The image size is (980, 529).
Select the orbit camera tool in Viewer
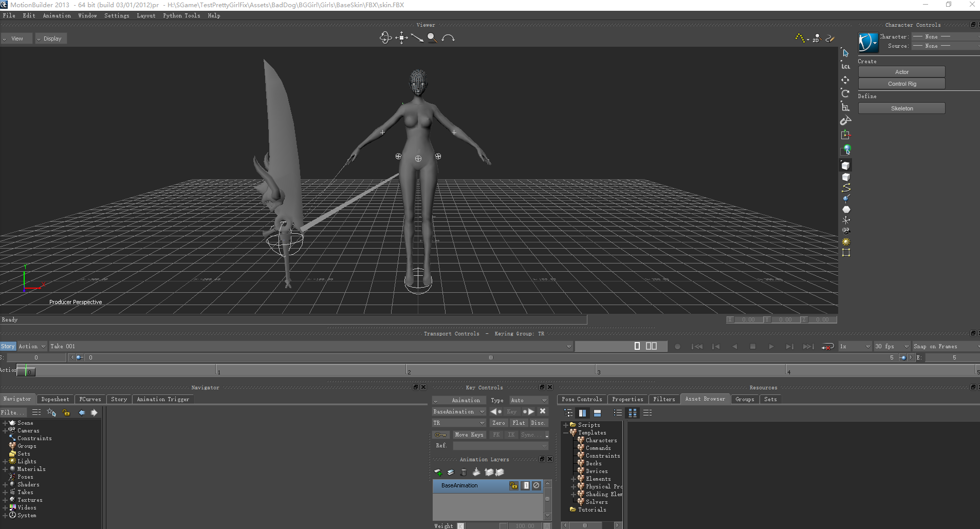[x=385, y=38]
